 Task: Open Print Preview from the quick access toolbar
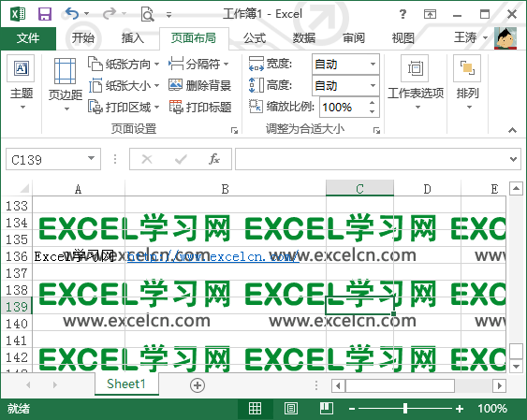pos(147,14)
